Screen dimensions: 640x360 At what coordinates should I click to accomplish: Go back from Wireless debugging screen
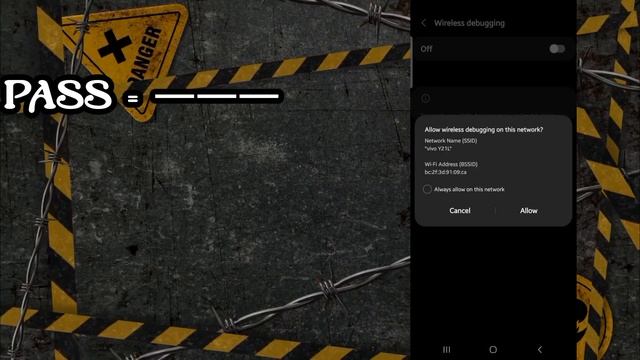coord(424,23)
